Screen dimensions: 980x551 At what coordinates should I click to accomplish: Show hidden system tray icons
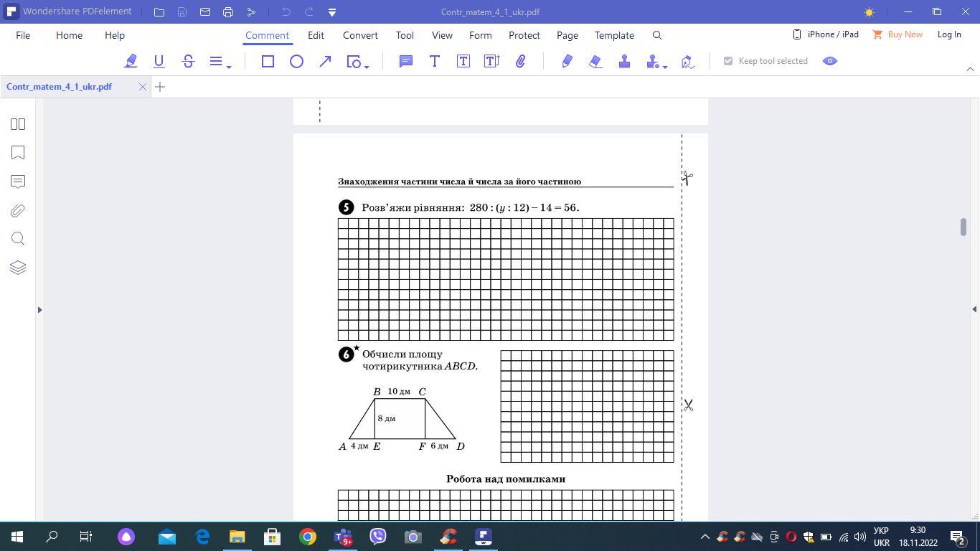705,537
